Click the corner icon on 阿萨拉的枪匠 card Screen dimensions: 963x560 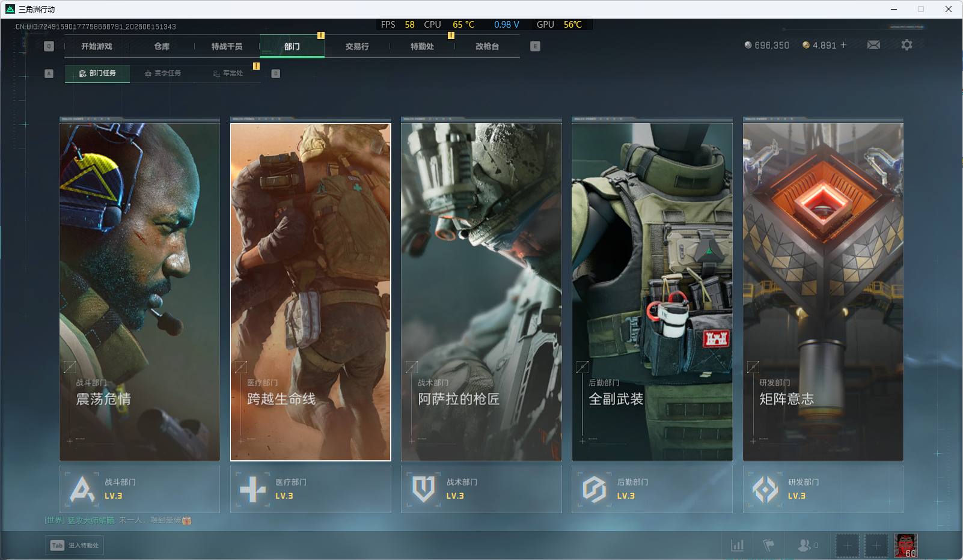pos(412,367)
